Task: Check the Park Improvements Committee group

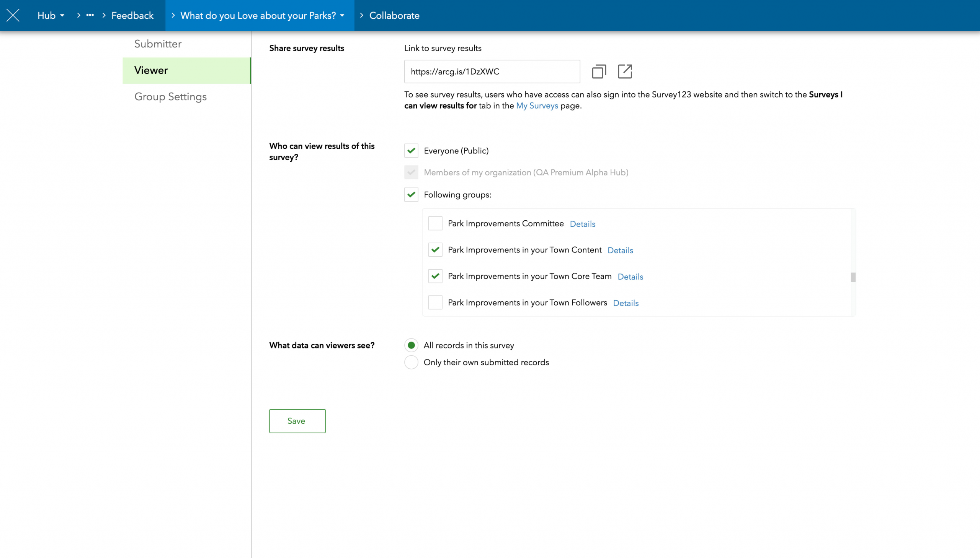Action: 435,223
